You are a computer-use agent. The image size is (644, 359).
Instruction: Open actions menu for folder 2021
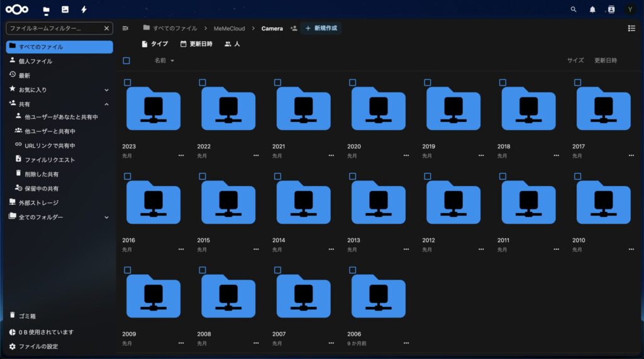(331, 156)
